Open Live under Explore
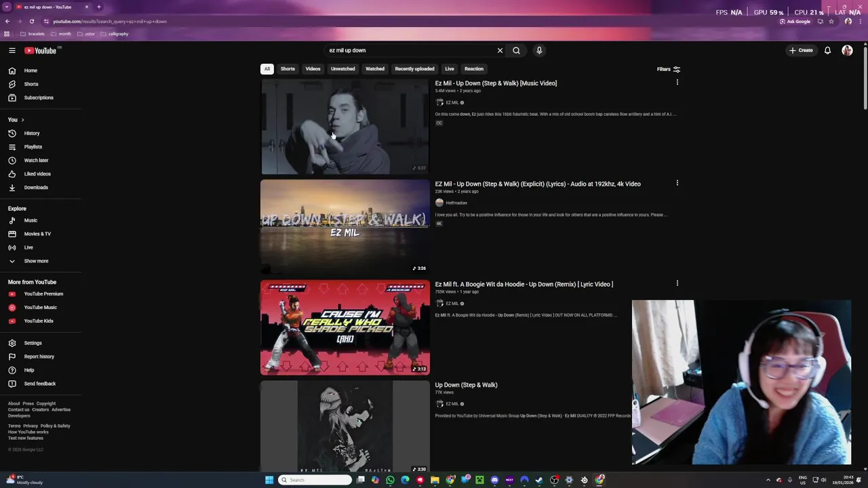The image size is (868, 488). (41, 247)
